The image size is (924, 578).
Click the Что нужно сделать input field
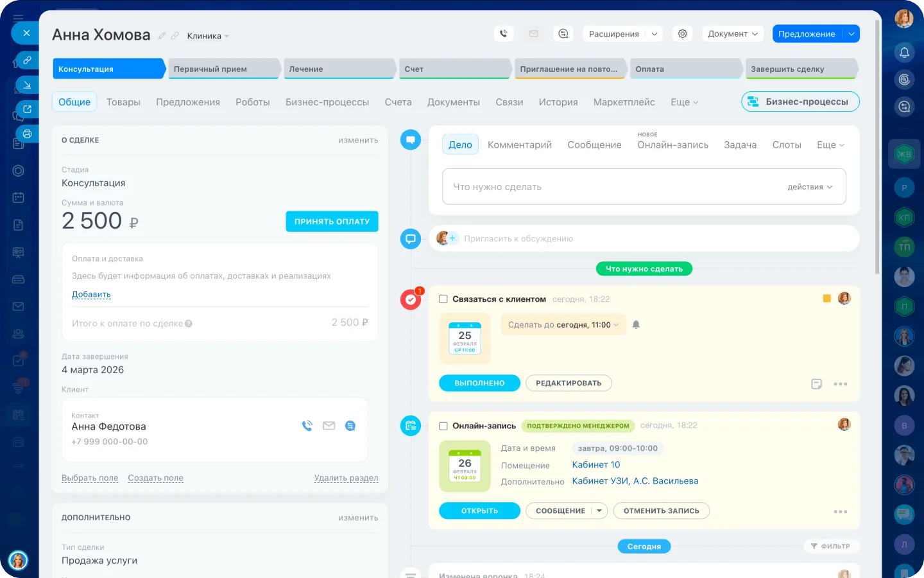[x=644, y=187]
